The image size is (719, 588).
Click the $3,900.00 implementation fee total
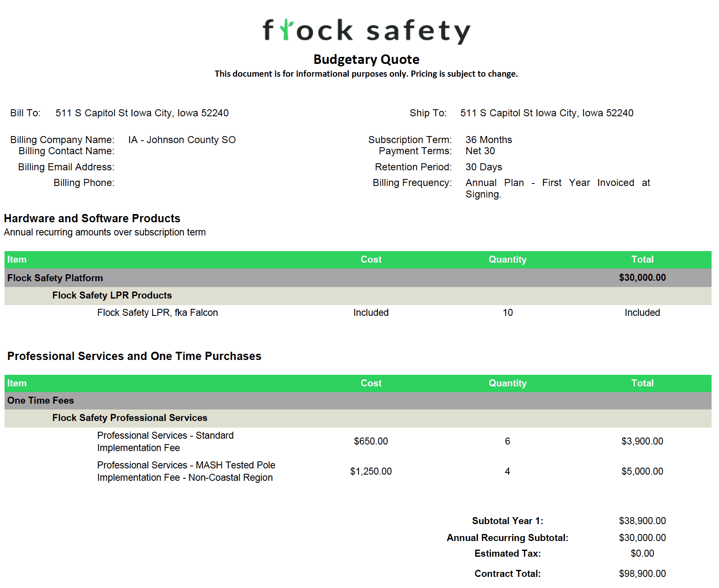coord(642,441)
